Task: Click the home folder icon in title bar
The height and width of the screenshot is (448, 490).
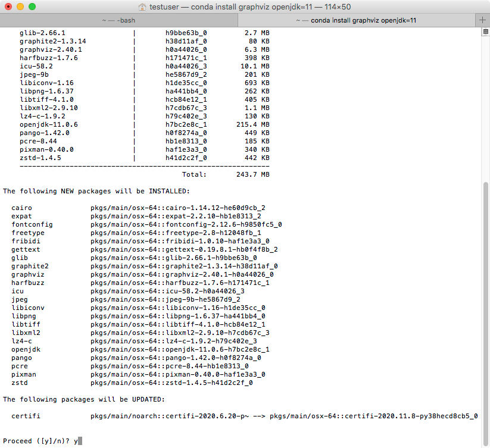Action: (142, 7)
